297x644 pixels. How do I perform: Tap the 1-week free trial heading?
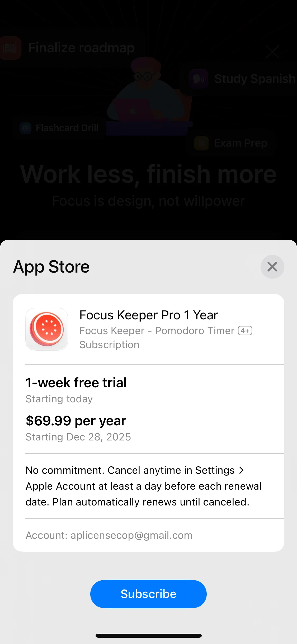click(x=76, y=383)
